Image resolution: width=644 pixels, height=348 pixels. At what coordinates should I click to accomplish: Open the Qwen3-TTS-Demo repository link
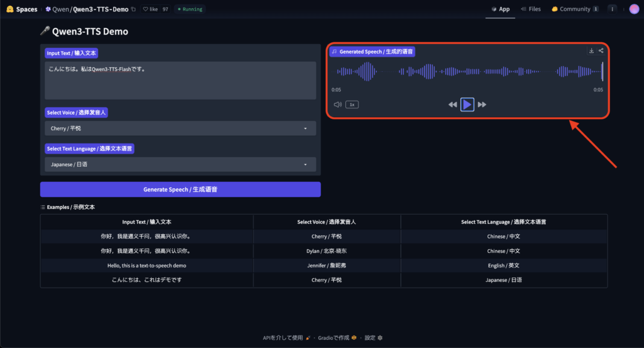click(x=101, y=9)
